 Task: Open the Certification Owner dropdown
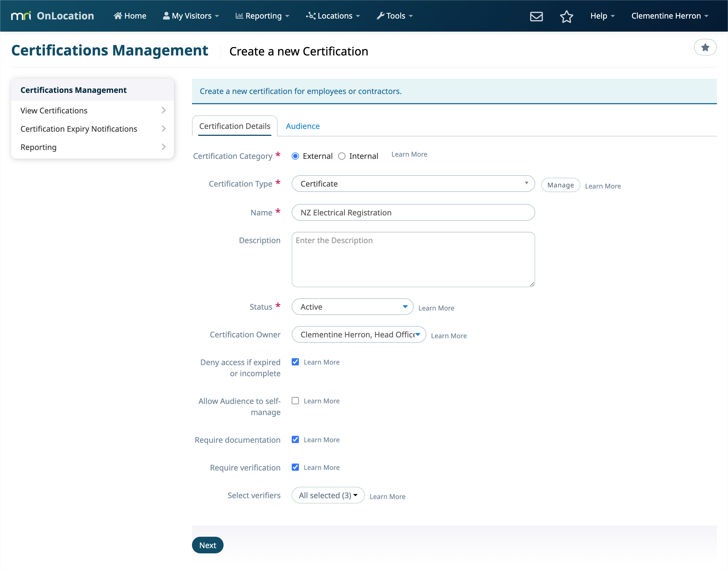tap(359, 334)
